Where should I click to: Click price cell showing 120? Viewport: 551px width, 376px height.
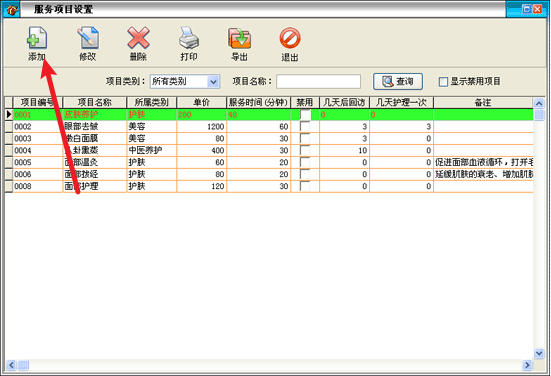tap(202, 186)
